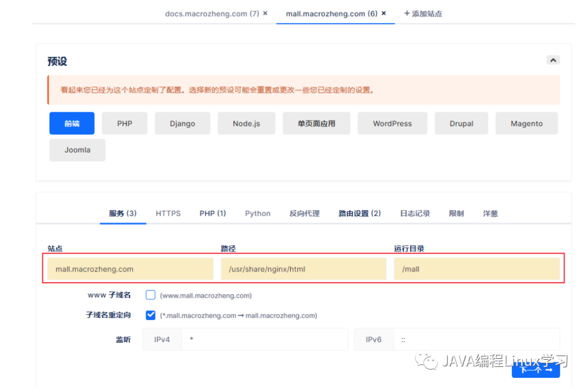The width and height of the screenshot is (588, 387).
Task: Open the PHP (1) settings tab
Action: [213, 214]
